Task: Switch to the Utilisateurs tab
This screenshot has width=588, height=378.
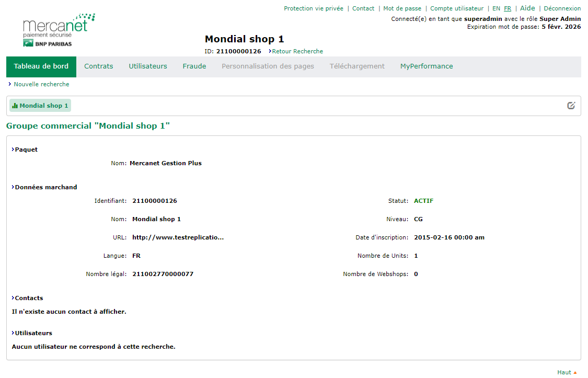Action: 148,66
